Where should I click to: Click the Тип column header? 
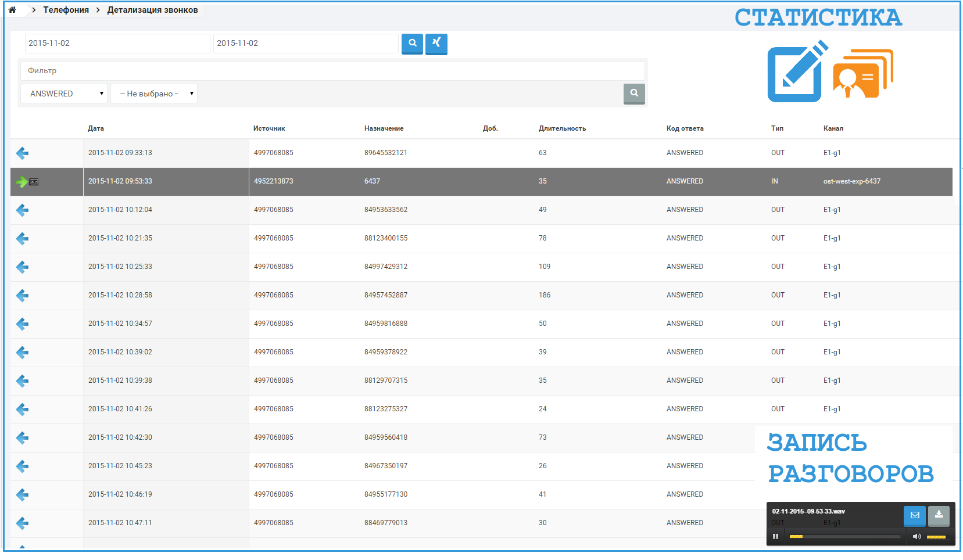click(777, 128)
